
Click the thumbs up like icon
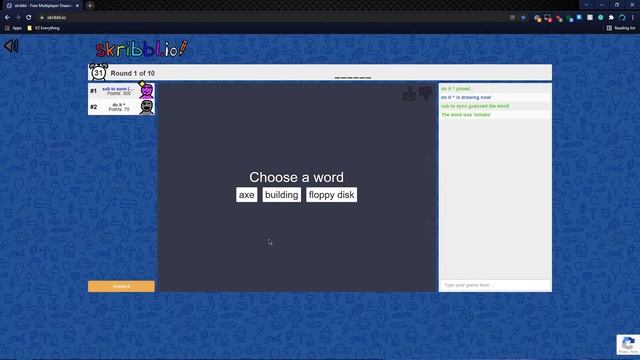(x=409, y=94)
